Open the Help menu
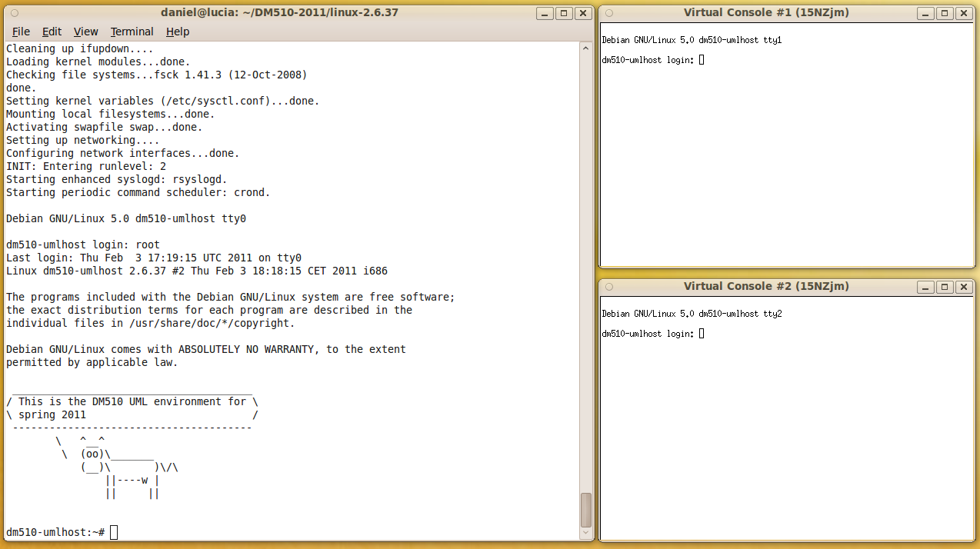This screenshot has height=549, width=980. 178,32
